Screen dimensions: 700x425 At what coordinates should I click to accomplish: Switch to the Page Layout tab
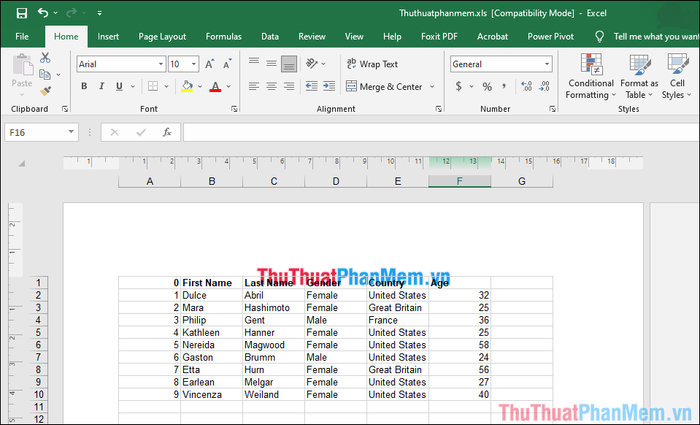coord(162,36)
